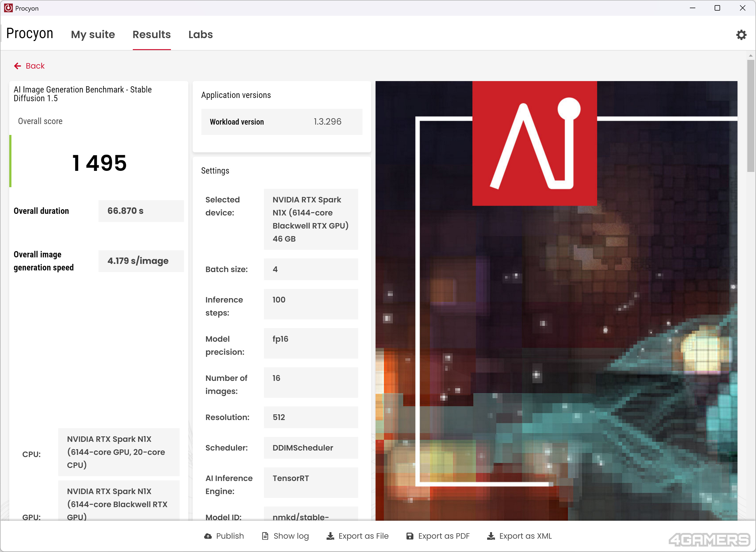The width and height of the screenshot is (756, 552).
Task: Click the Procyon title bar app icon
Action: click(8, 8)
